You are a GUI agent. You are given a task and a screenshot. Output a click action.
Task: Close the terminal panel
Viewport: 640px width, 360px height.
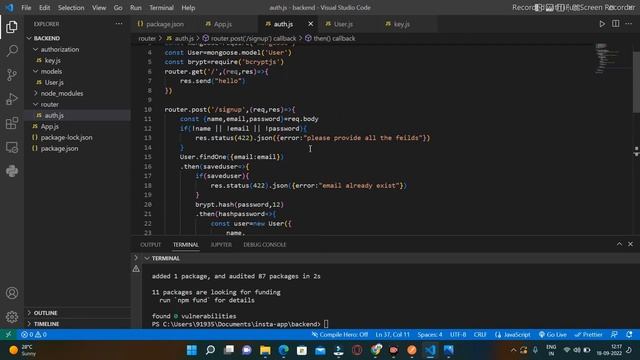point(630,244)
